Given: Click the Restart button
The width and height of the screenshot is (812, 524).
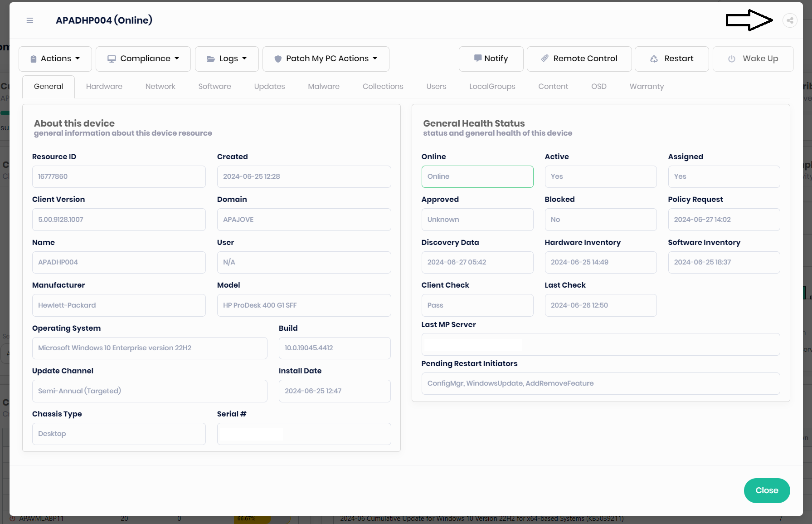Looking at the screenshot, I should pos(671,59).
